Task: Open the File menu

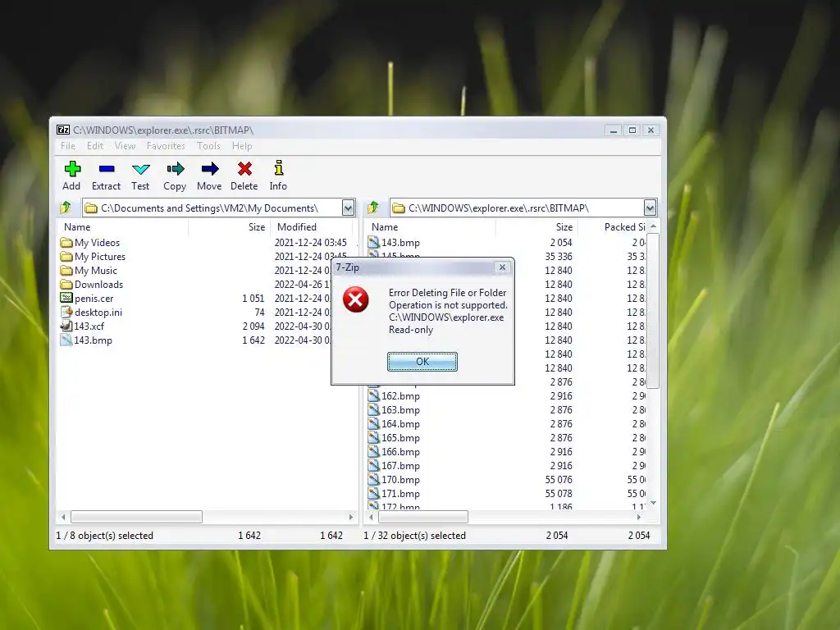Action: (67, 146)
